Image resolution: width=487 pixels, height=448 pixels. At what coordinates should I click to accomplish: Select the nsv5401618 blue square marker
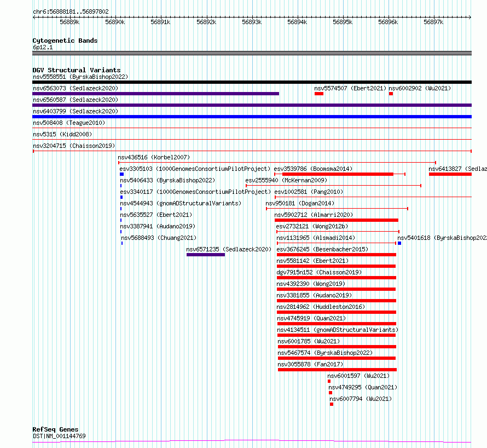click(x=399, y=243)
